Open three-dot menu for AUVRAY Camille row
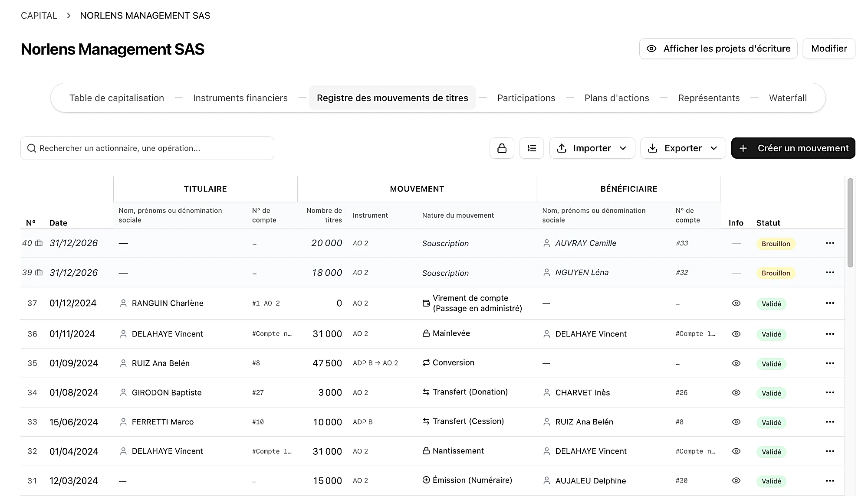The height and width of the screenshot is (496, 868). [830, 243]
